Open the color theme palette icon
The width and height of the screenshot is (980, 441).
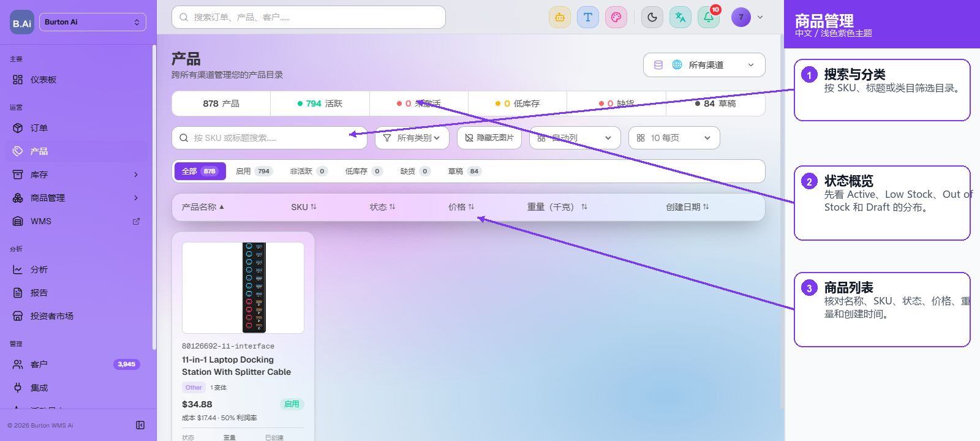[x=616, y=17]
